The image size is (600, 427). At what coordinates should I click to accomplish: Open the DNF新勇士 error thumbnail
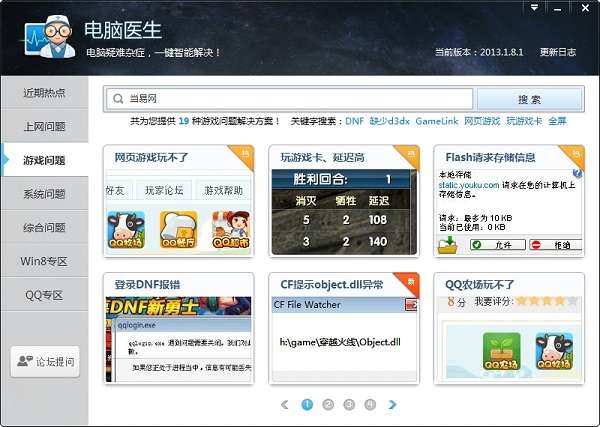point(178,339)
